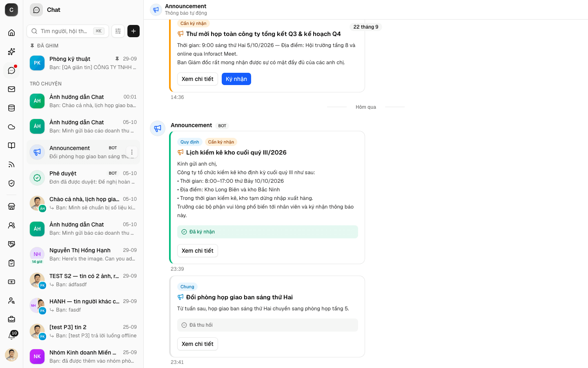588x368 pixels.
Task: Click the Announcement bot avatar in the message
Action: (158, 128)
